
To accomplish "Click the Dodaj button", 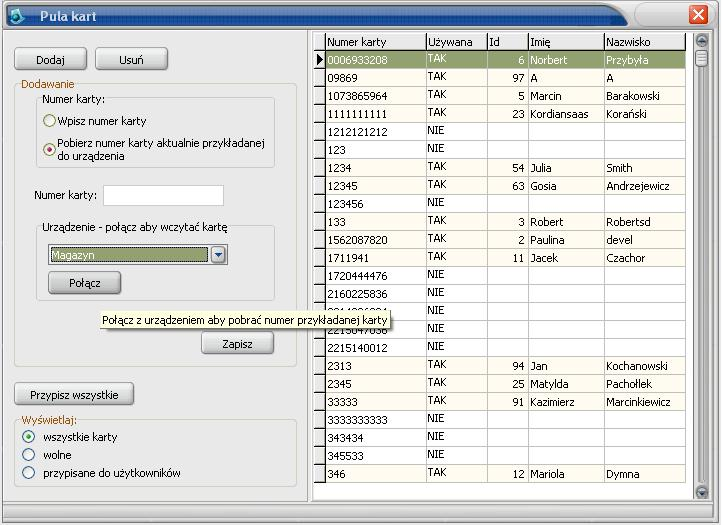I will (x=51, y=59).
